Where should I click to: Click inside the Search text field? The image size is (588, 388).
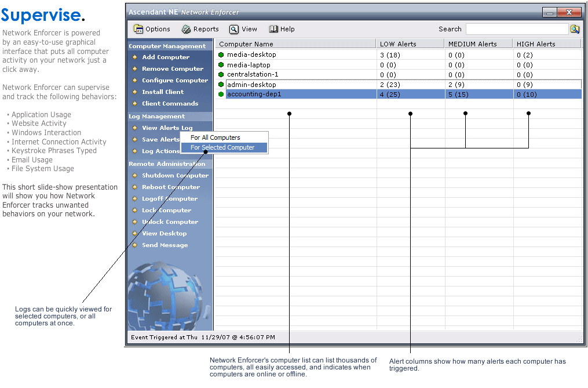[516, 29]
